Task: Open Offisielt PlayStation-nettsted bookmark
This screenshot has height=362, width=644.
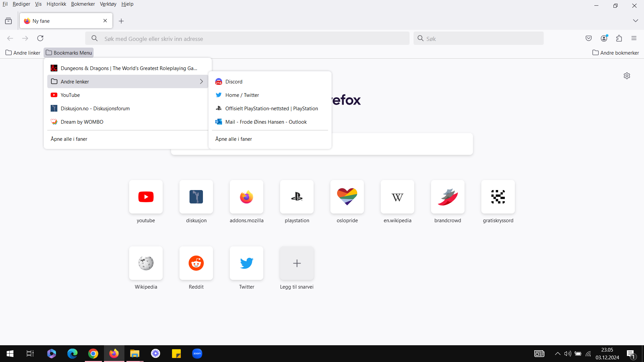Action: [x=270, y=108]
